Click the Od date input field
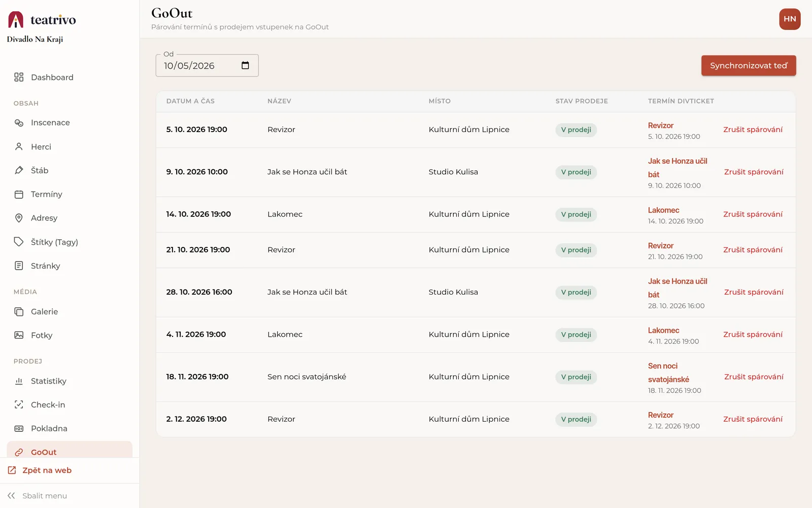 tap(207, 66)
